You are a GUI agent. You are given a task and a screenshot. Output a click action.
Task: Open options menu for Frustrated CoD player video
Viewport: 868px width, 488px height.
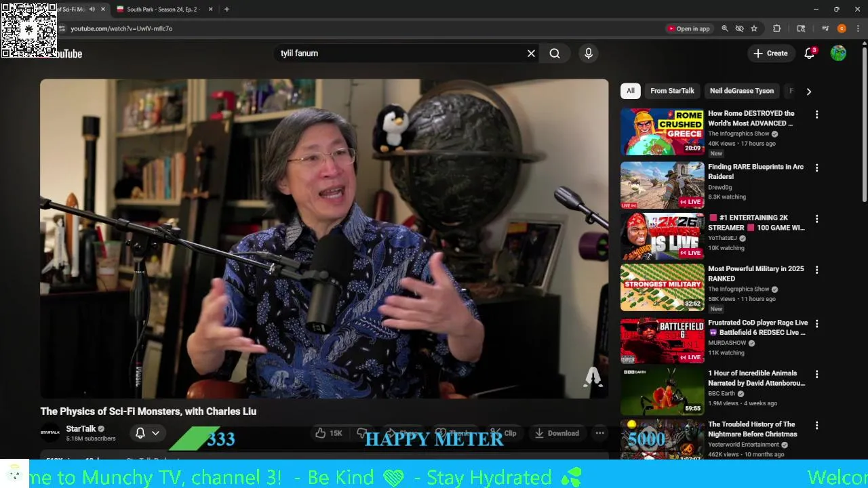pyautogui.click(x=816, y=323)
